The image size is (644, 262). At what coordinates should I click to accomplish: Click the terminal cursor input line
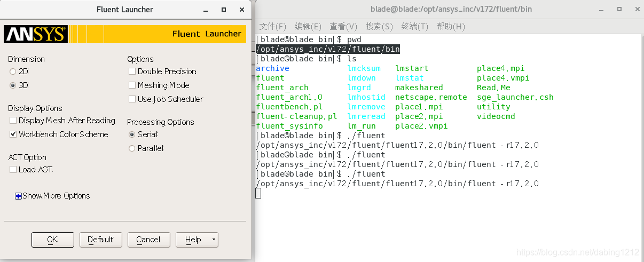pyautogui.click(x=258, y=193)
